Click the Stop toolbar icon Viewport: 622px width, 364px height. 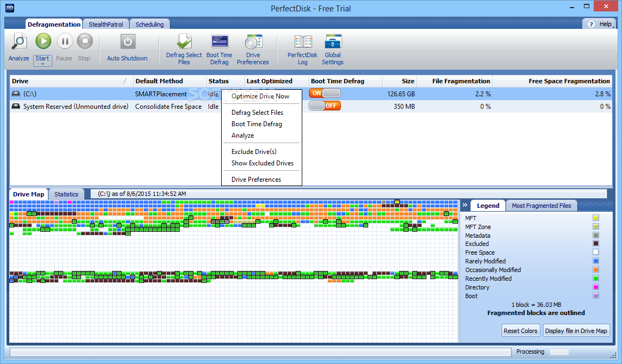click(84, 41)
